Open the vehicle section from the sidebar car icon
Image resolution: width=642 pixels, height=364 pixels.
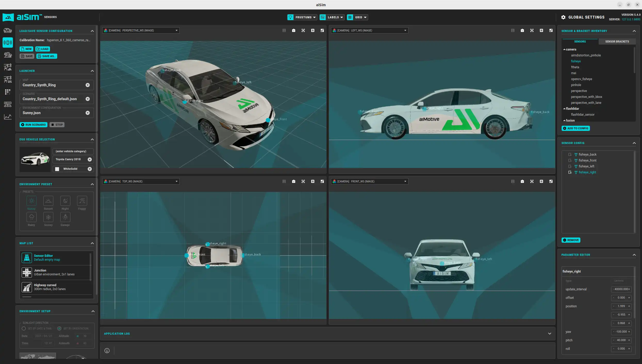point(8,30)
